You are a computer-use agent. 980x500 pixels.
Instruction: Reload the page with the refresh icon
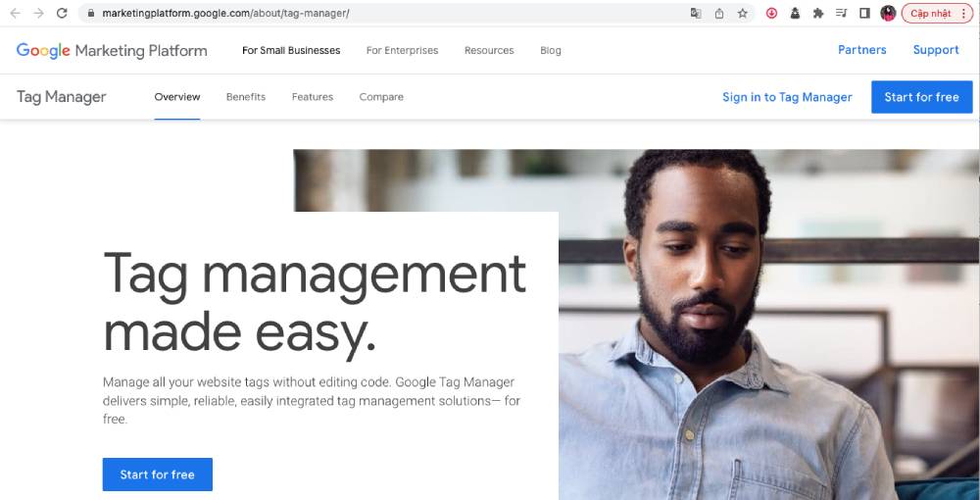coord(61,13)
